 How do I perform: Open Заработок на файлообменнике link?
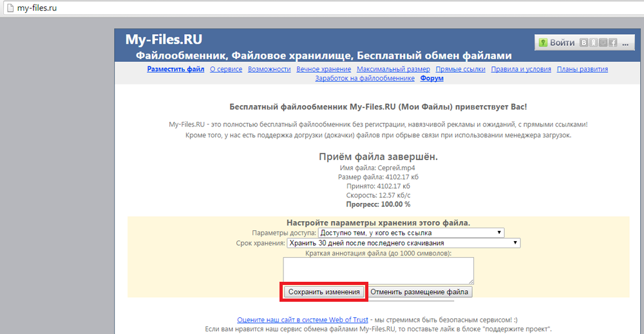pos(365,78)
